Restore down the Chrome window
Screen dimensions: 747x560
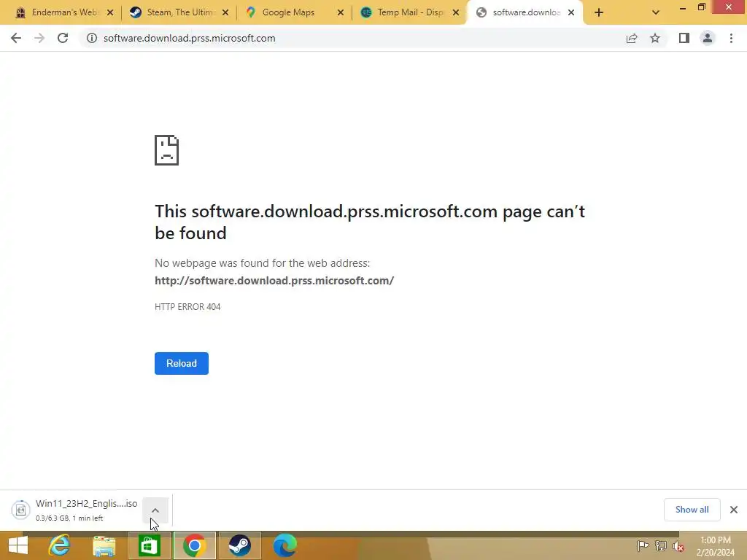pyautogui.click(x=701, y=7)
